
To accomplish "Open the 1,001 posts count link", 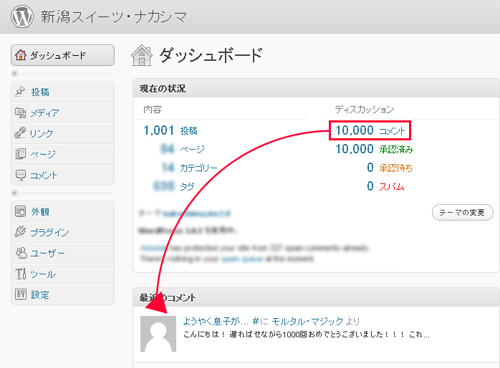I will (159, 130).
